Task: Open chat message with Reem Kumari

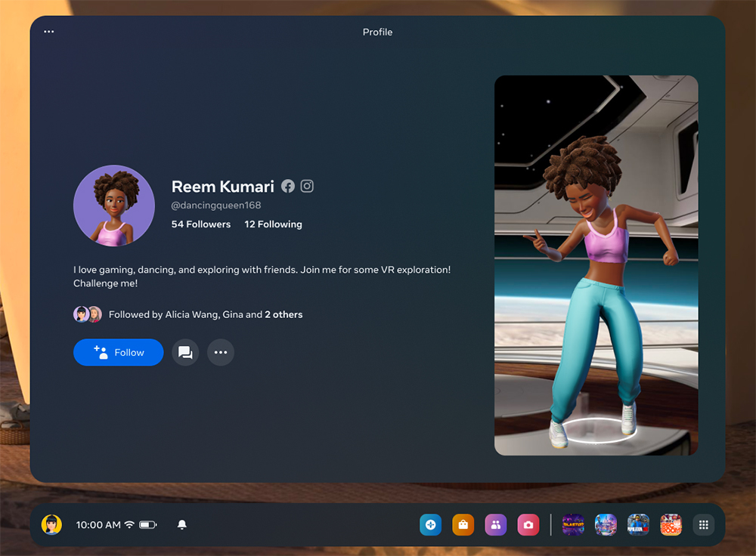Action: [x=185, y=352]
